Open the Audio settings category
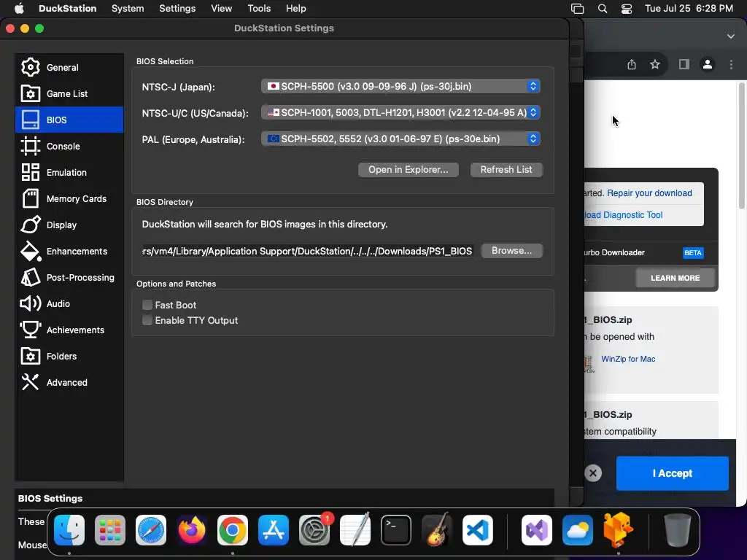This screenshot has height=560, width=747. tap(69, 303)
